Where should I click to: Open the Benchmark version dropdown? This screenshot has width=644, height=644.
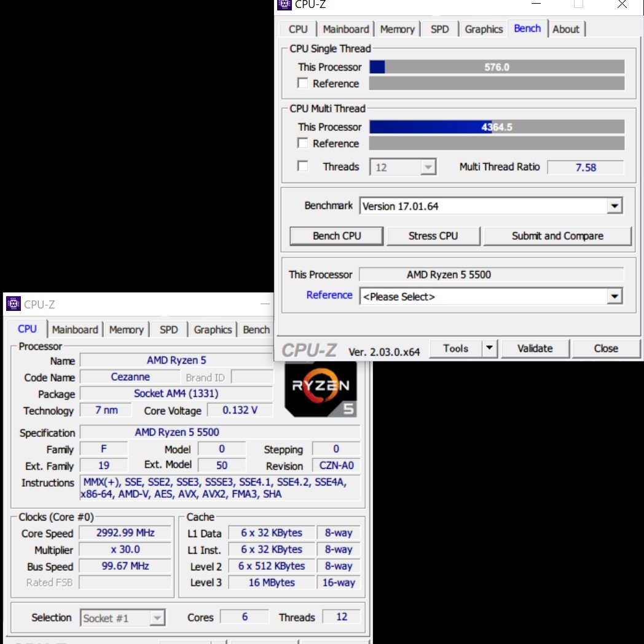pos(615,206)
